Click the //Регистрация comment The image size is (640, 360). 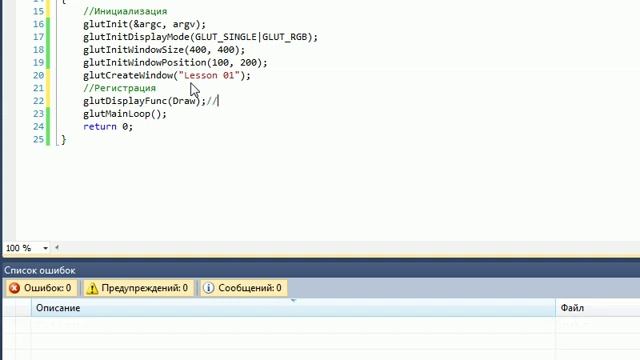point(120,88)
